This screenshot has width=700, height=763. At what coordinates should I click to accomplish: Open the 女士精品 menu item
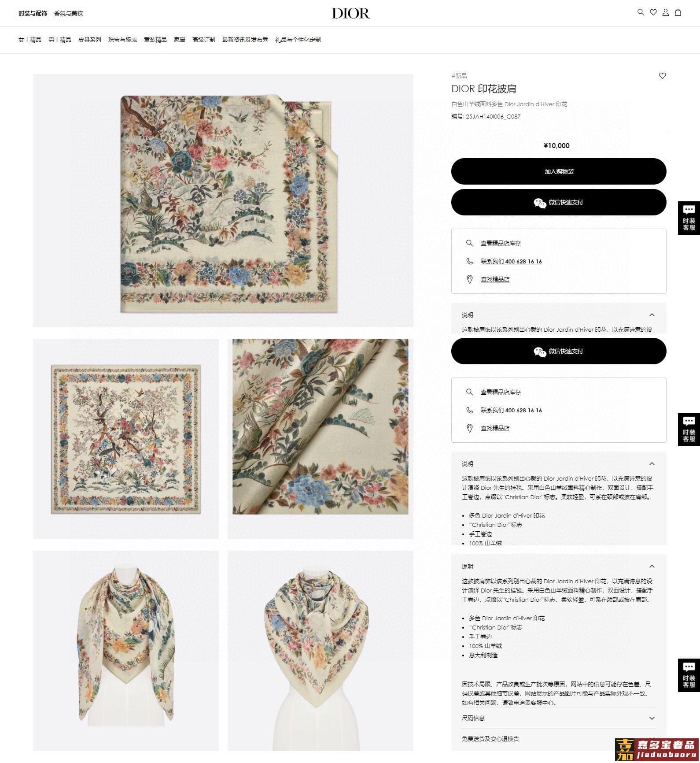pos(30,40)
